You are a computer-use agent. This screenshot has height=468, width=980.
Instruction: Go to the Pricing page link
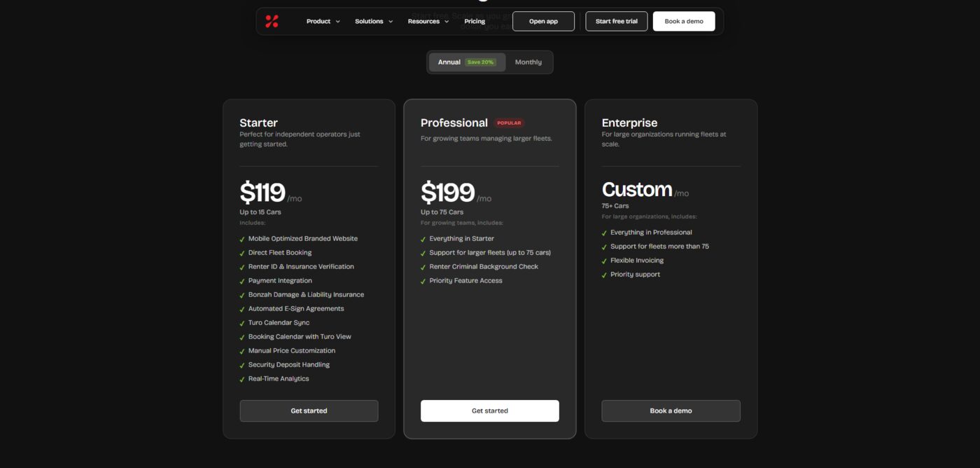(x=475, y=21)
